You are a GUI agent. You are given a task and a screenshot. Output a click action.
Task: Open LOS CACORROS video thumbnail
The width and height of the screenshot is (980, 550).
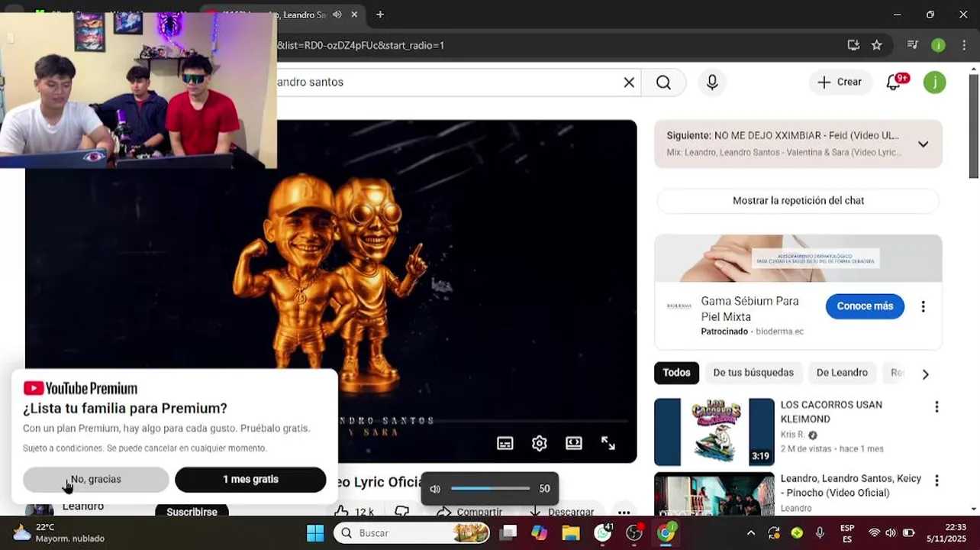point(714,432)
